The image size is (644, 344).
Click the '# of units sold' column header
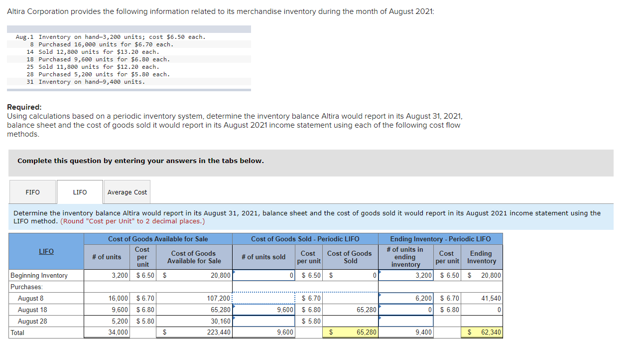263,257
